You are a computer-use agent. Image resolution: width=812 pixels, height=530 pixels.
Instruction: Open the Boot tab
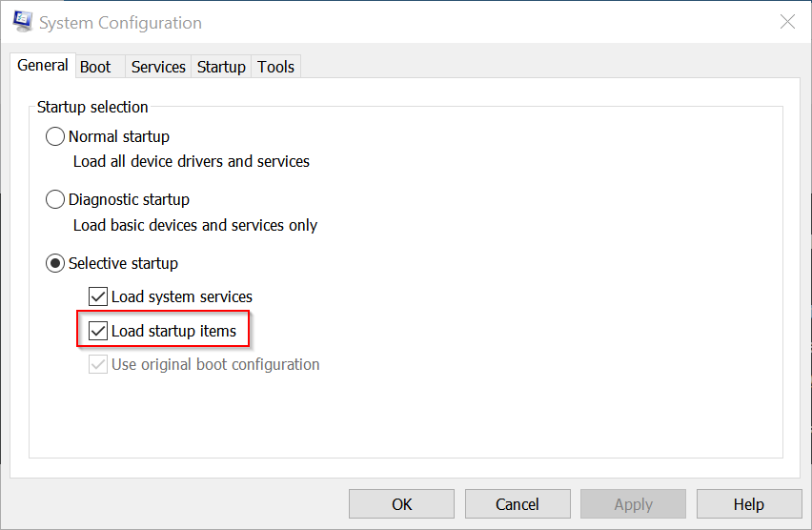coord(95,67)
